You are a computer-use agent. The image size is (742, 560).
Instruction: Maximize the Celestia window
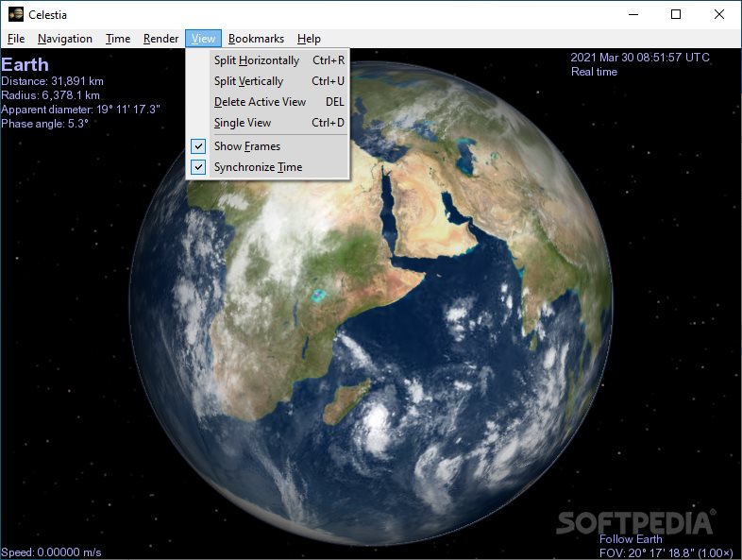tap(676, 15)
